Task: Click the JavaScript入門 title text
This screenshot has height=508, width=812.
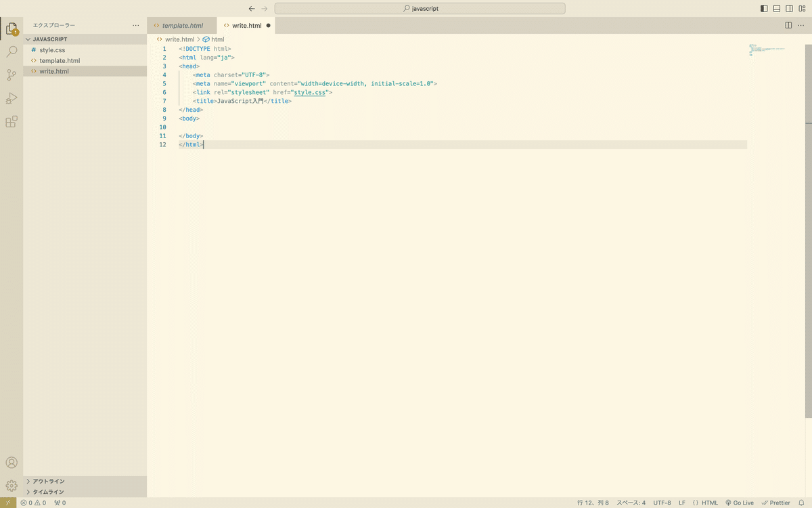Action: pos(240,101)
